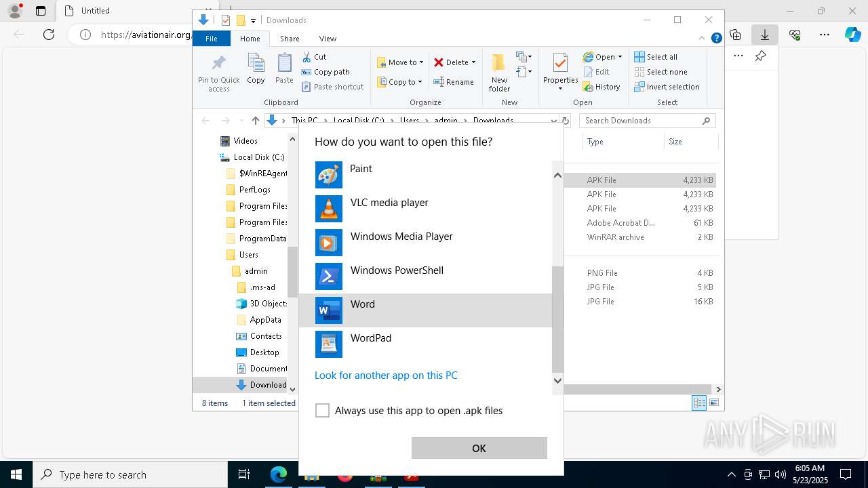Select WordPad from the list

[425, 344]
